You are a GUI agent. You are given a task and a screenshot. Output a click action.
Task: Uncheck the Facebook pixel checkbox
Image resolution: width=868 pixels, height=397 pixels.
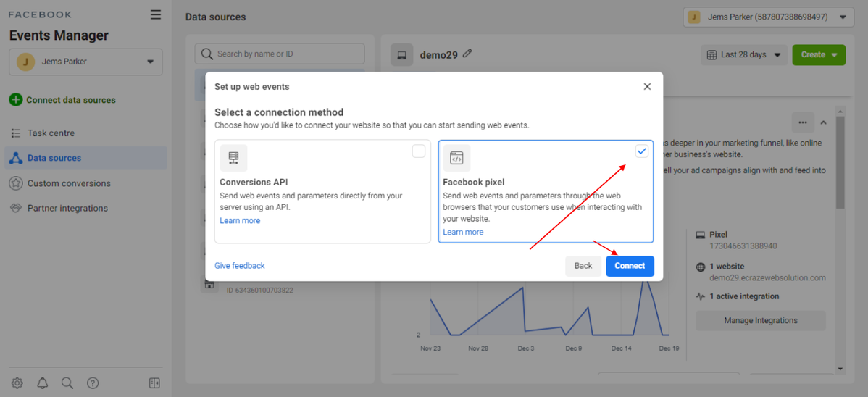point(642,151)
